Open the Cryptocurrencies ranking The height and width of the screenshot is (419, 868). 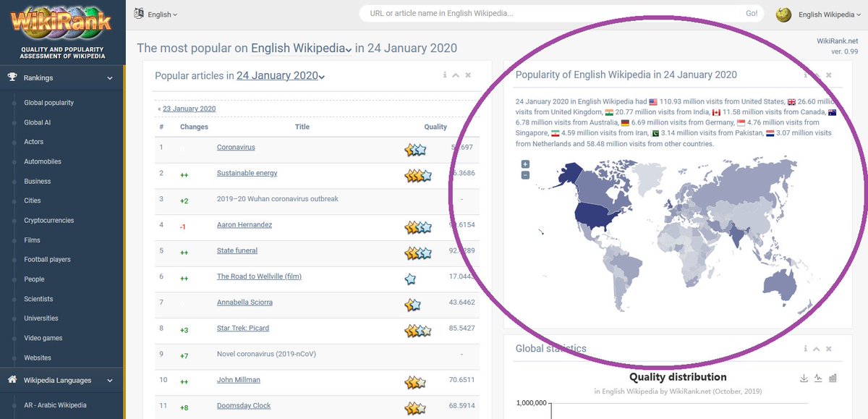(x=49, y=220)
